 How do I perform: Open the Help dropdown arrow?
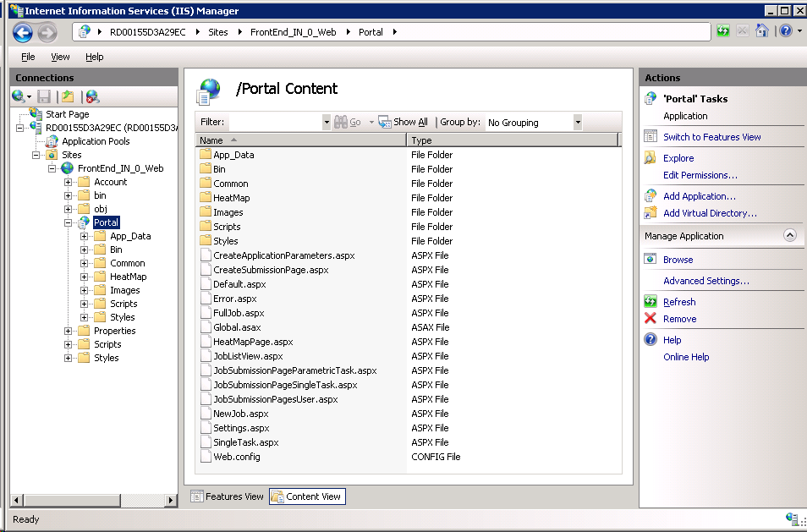coord(799,30)
